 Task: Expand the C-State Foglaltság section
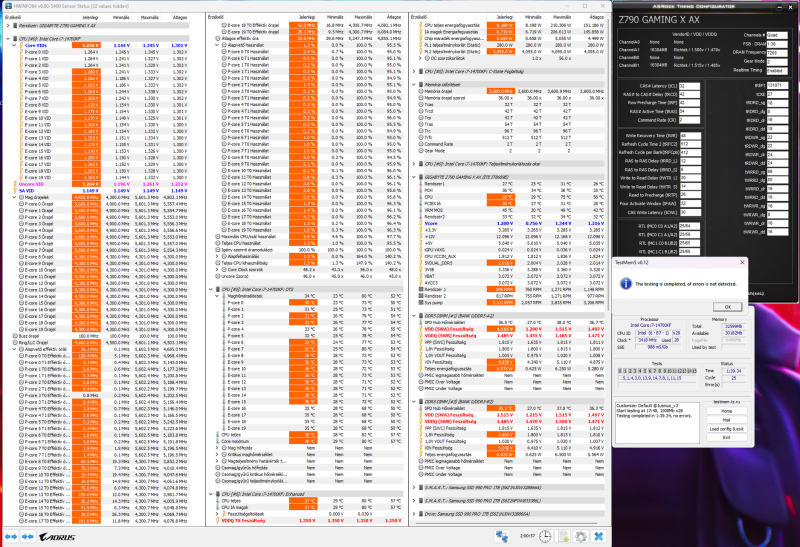pos(414,71)
